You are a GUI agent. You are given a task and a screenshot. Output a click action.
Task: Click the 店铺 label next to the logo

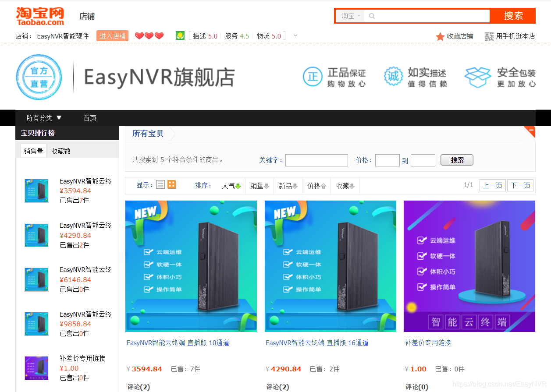pos(87,17)
